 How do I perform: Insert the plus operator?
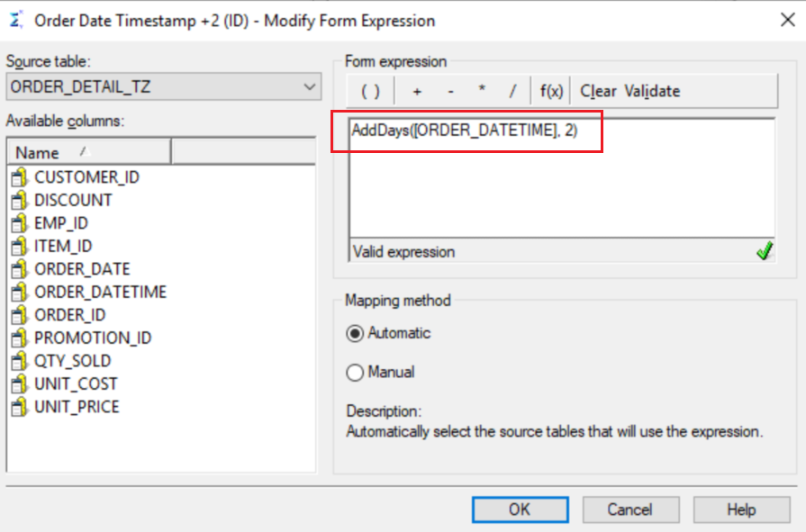(x=416, y=92)
